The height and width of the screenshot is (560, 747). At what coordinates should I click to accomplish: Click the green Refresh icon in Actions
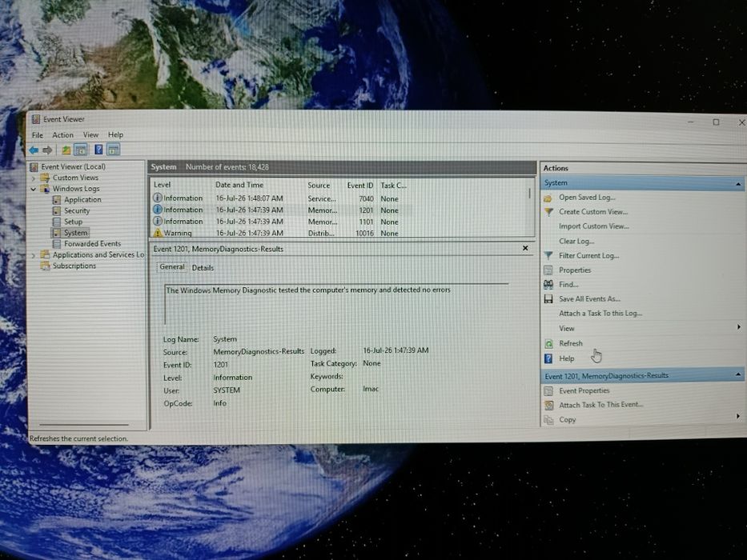(548, 344)
